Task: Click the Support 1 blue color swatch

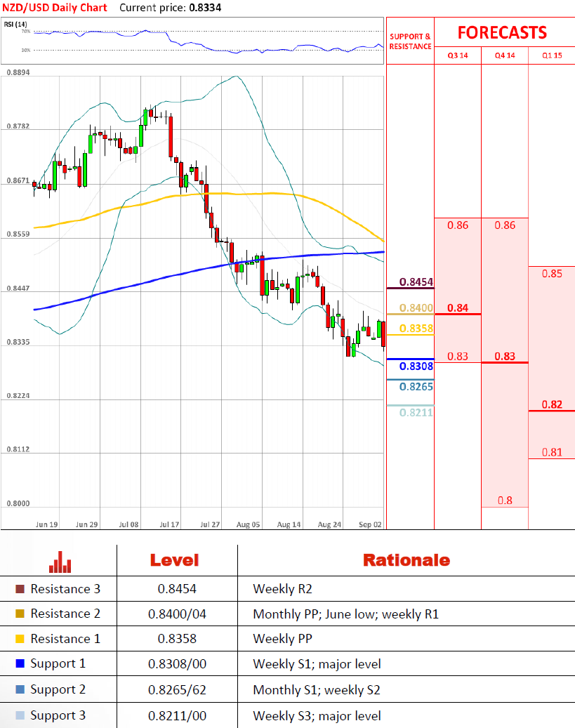Action: (20, 663)
